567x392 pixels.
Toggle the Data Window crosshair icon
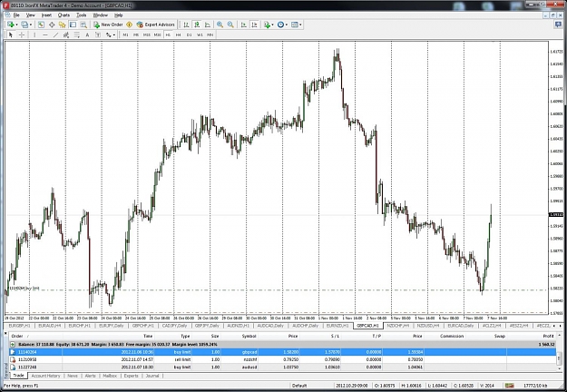(52, 24)
